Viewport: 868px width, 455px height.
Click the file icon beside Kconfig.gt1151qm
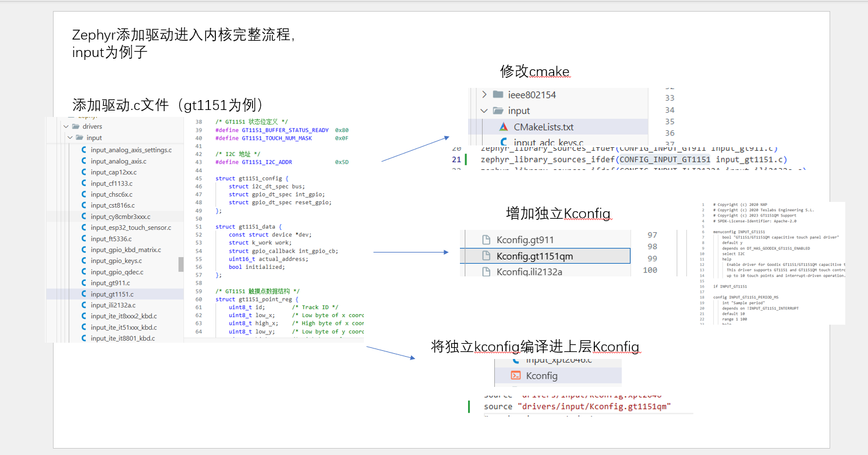[x=486, y=255]
